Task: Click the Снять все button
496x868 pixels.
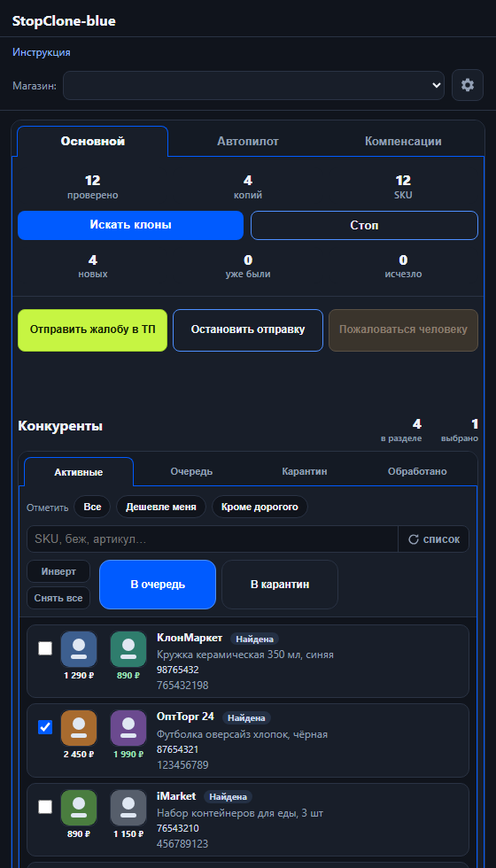Action: pyautogui.click(x=58, y=598)
